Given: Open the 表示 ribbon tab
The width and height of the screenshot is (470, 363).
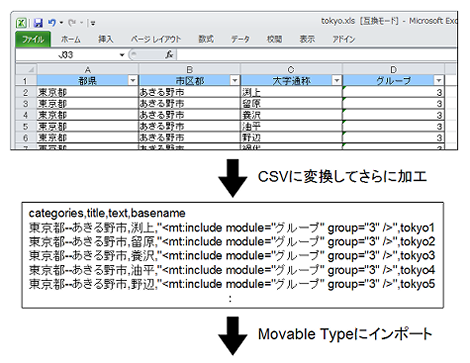Looking at the screenshot, I should (307, 39).
